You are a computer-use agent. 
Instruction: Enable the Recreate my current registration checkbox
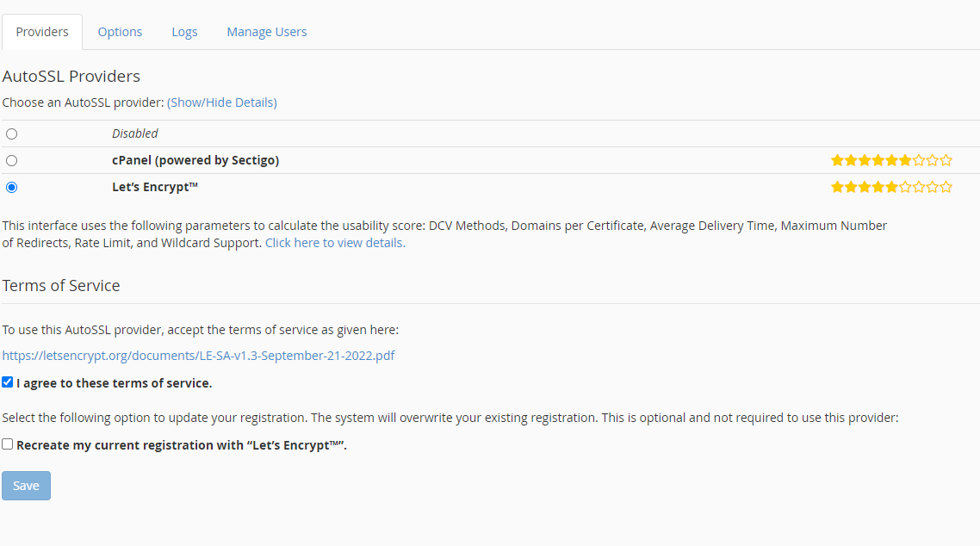coord(8,444)
